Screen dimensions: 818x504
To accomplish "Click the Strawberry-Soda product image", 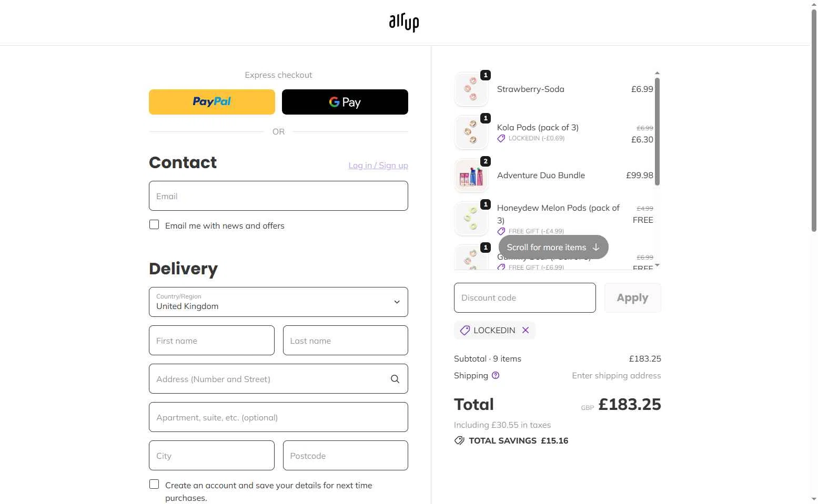I will 471,90.
